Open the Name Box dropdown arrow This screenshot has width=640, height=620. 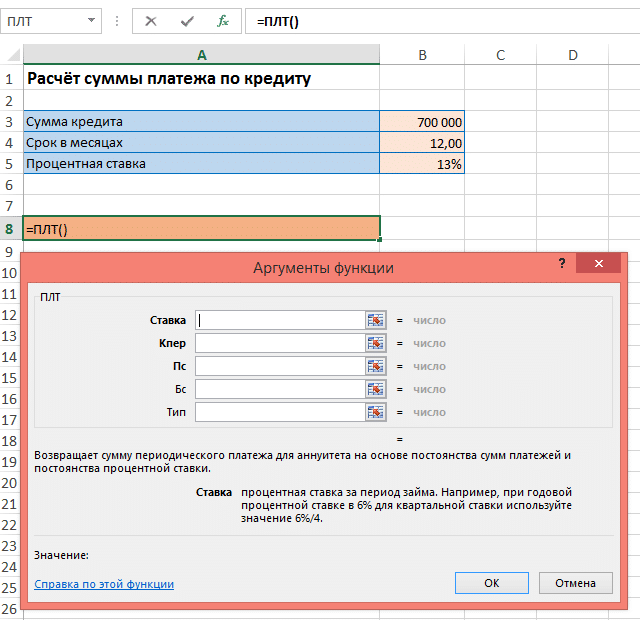coord(92,21)
